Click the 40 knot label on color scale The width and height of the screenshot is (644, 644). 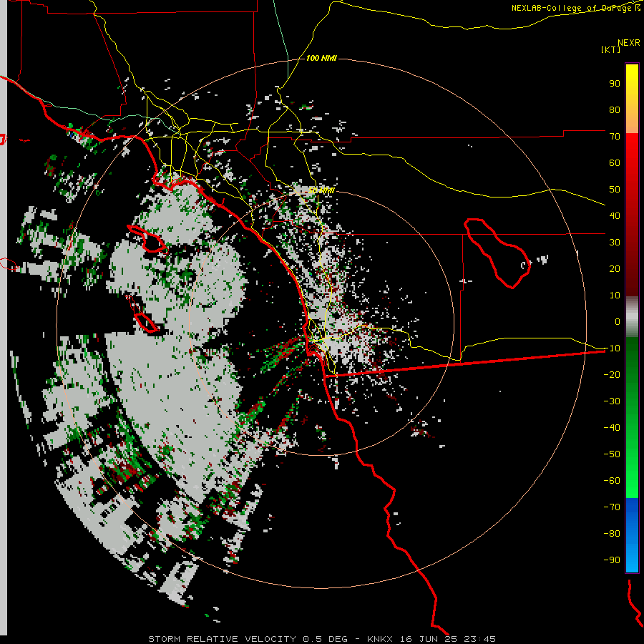(x=615, y=216)
